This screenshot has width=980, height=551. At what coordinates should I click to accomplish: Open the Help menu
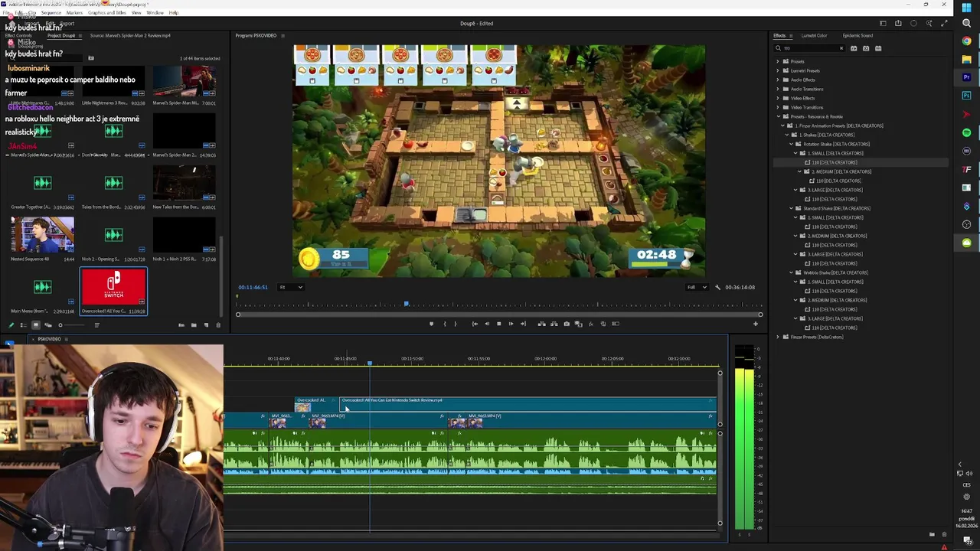174,13
